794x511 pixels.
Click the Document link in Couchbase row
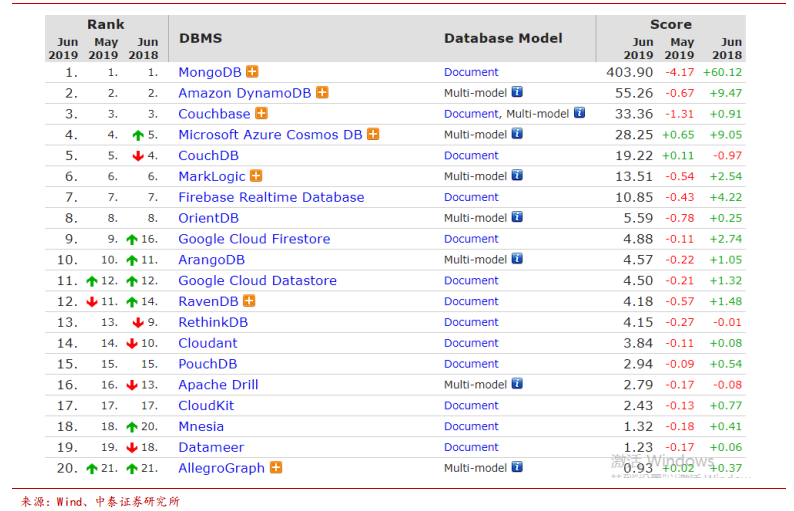click(471, 113)
